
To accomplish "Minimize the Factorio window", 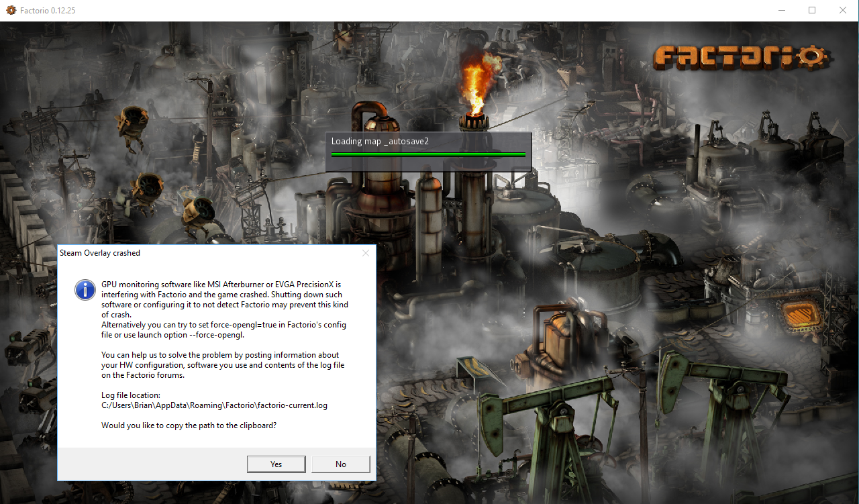I will [781, 11].
